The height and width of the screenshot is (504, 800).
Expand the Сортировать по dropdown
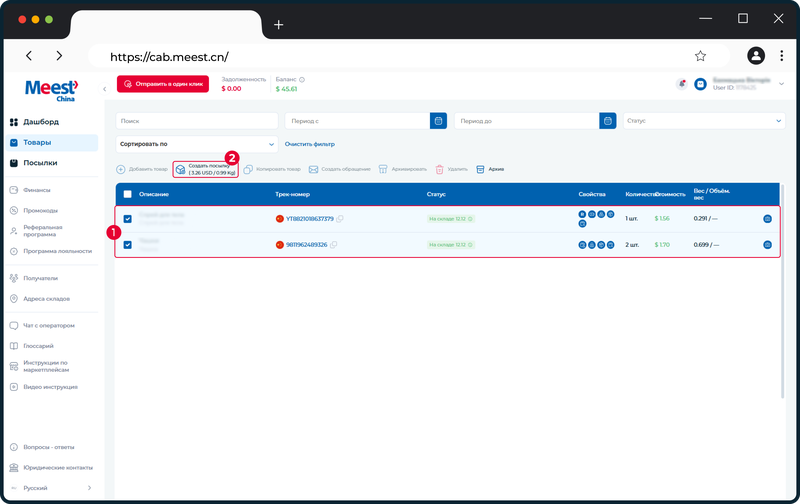[197, 144]
